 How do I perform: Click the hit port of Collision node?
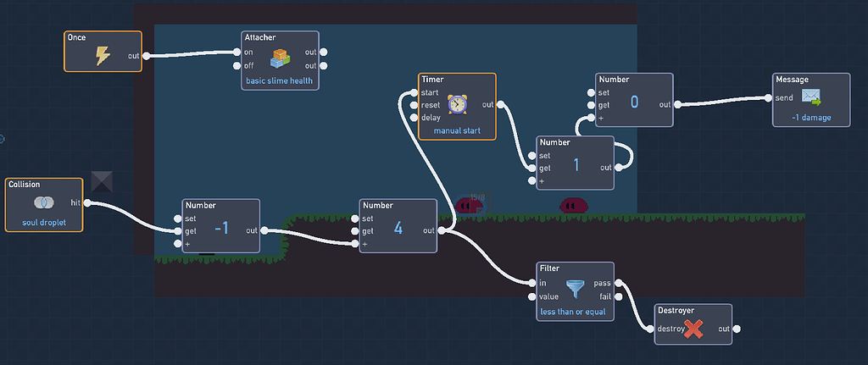[x=87, y=203]
